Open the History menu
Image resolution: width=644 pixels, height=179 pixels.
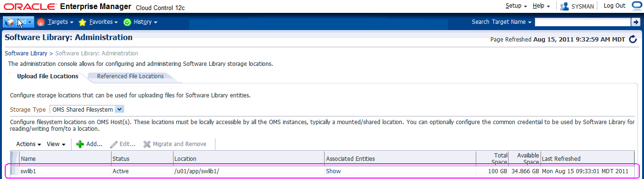click(x=145, y=22)
